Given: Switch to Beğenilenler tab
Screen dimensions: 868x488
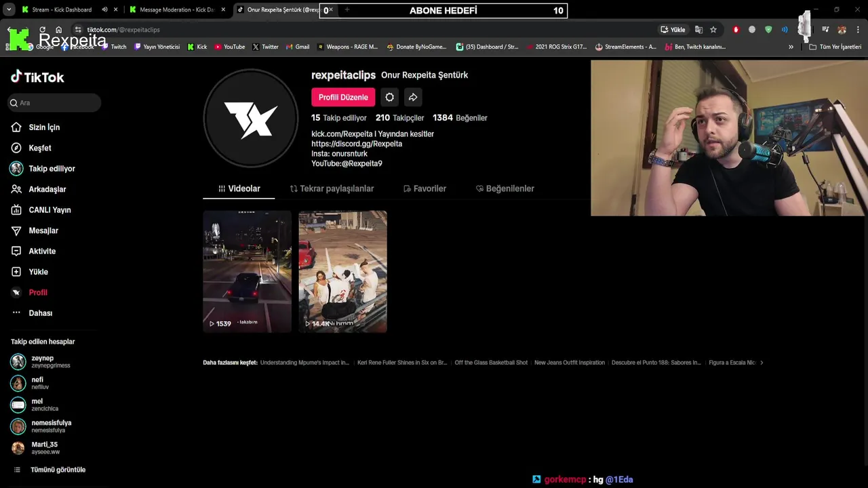Looking at the screenshot, I should (505, 188).
